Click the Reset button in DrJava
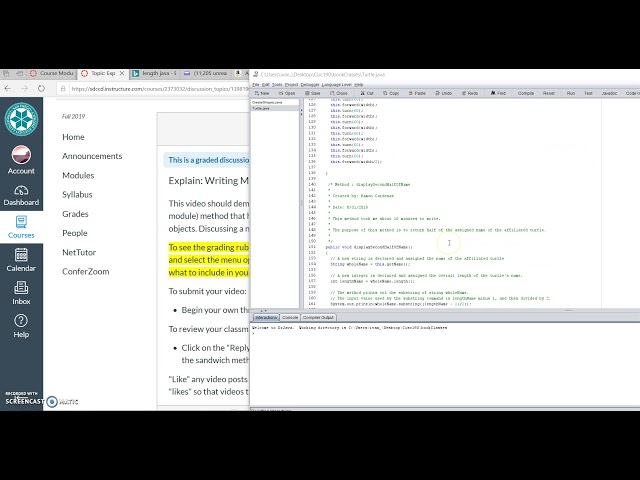This screenshot has height=480, width=640. click(549, 93)
